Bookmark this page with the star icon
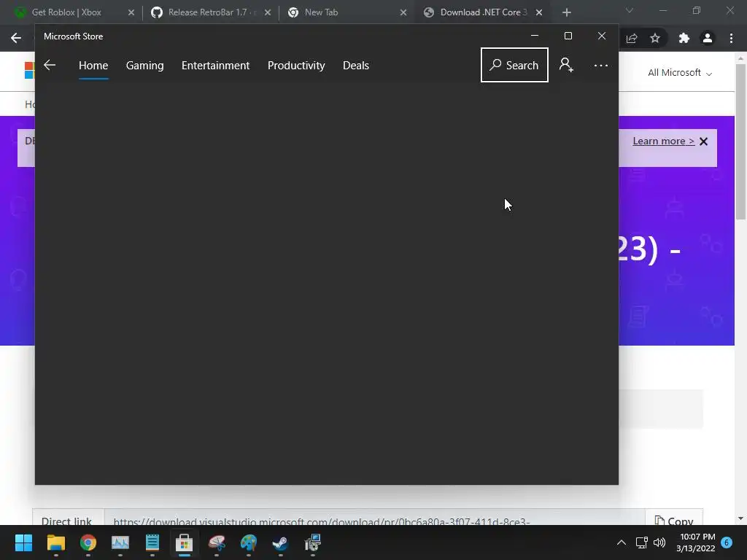The height and width of the screenshot is (560, 747). click(655, 38)
